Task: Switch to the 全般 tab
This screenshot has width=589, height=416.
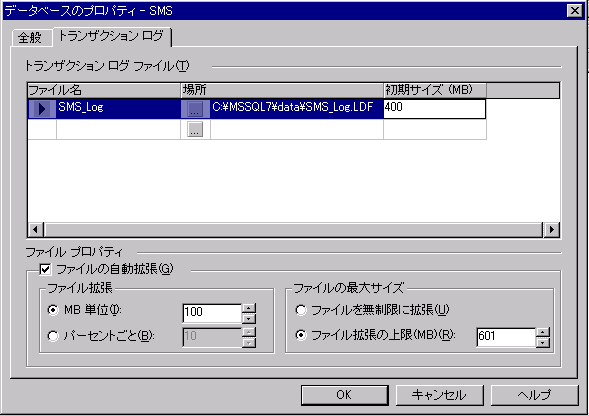Action: [30, 38]
